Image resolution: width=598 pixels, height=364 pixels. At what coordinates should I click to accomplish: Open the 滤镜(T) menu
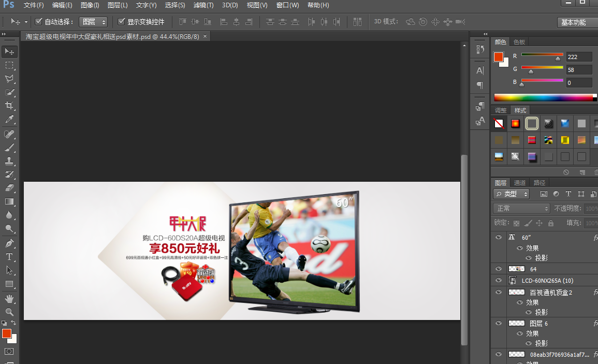[203, 5]
